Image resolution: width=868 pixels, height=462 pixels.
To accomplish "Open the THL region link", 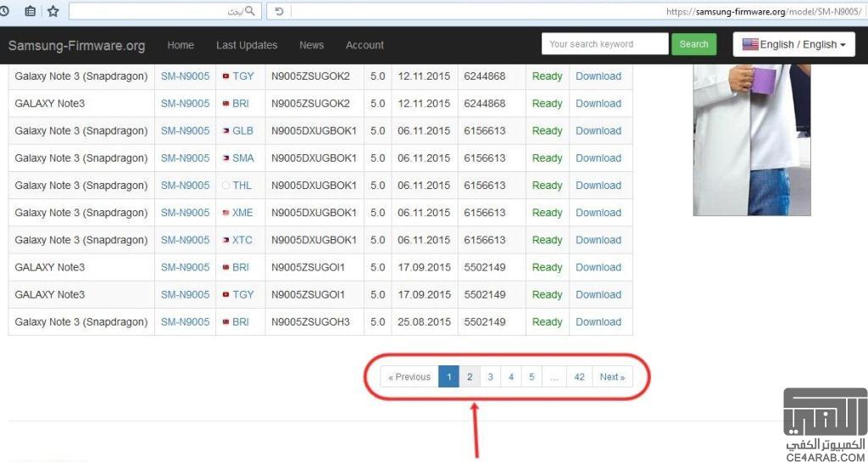I will (x=242, y=186).
